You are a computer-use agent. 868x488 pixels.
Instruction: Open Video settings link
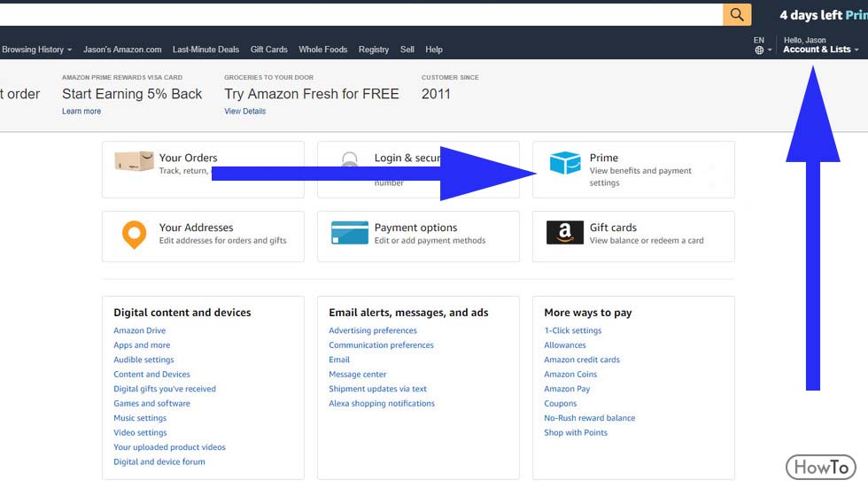(x=140, y=433)
